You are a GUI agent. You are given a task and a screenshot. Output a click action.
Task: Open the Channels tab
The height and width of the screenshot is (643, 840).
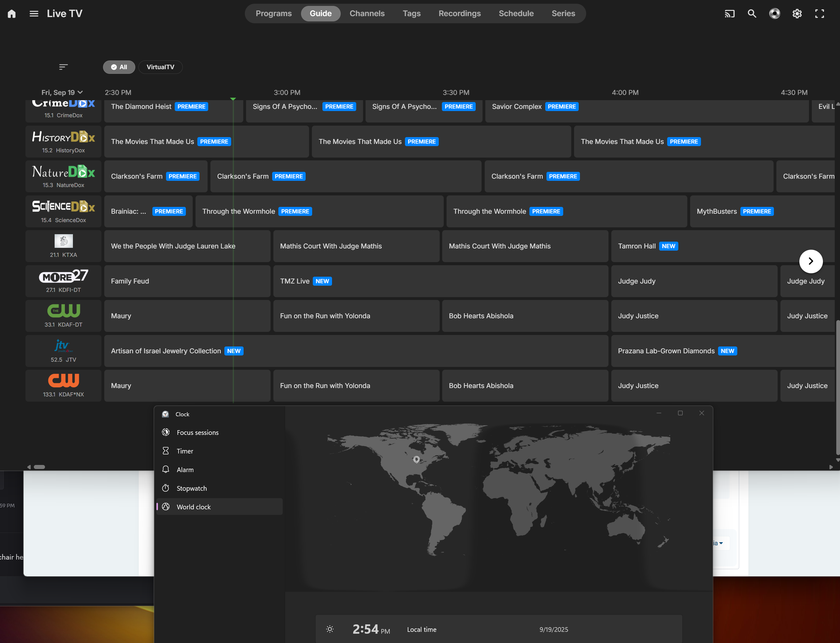click(x=367, y=14)
